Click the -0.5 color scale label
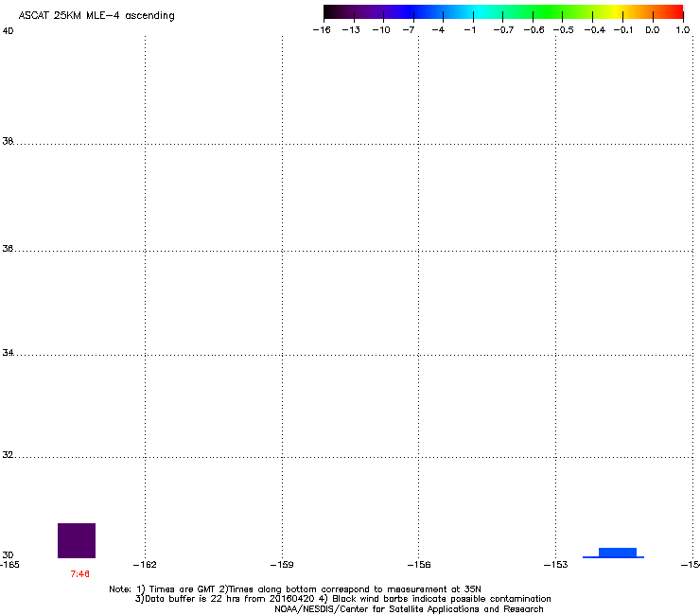The image size is (700, 615). (x=564, y=30)
